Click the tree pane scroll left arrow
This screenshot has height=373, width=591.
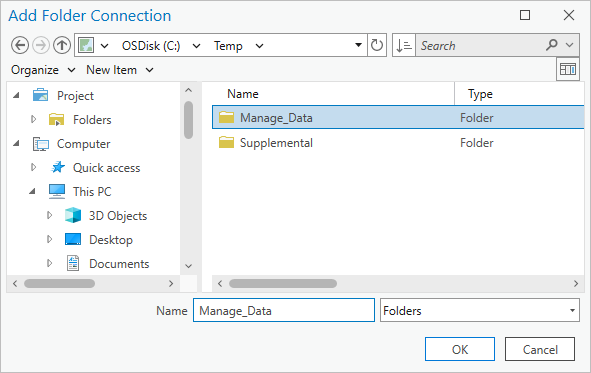point(15,283)
